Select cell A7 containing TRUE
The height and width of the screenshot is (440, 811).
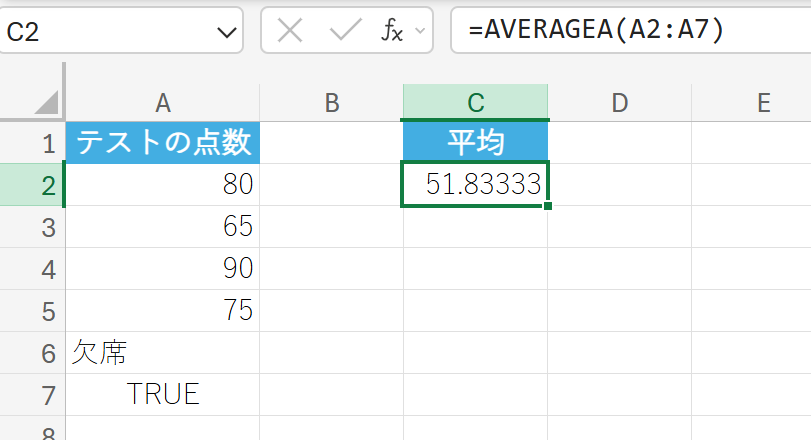click(x=162, y=394)
